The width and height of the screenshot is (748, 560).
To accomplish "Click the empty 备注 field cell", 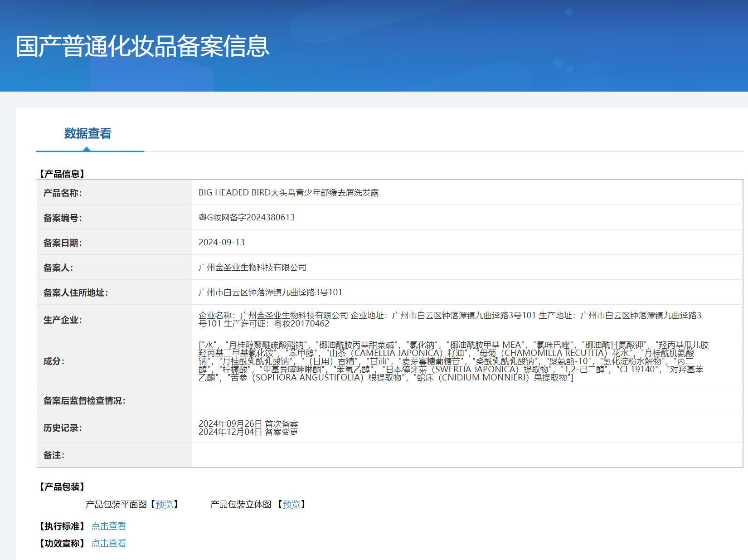I will pos(467,455).
